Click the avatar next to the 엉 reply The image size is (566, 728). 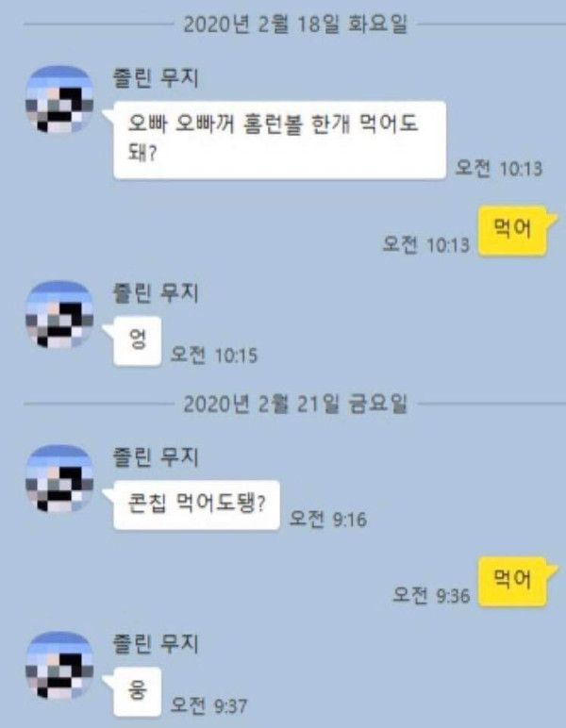(x=59, y=314)
